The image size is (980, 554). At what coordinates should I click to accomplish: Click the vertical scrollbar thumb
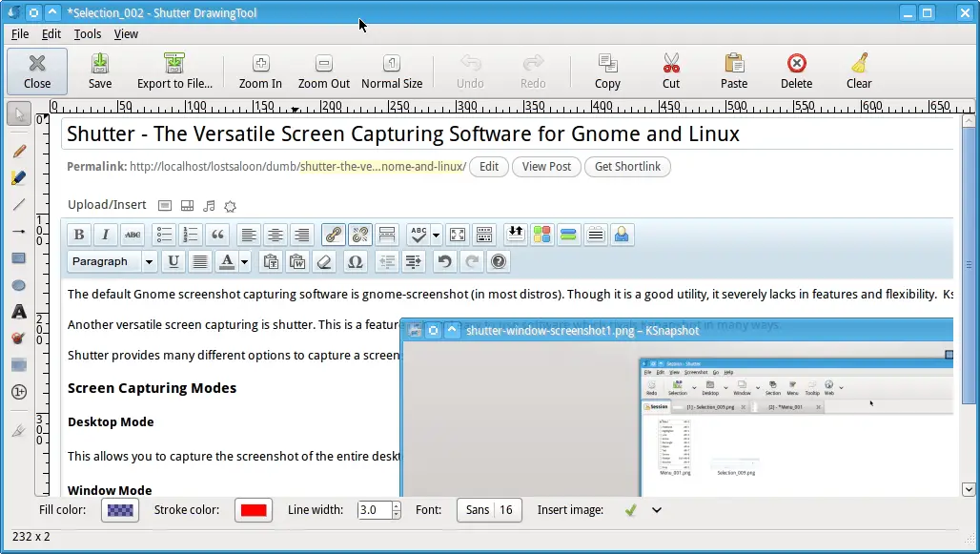point(969,265)
